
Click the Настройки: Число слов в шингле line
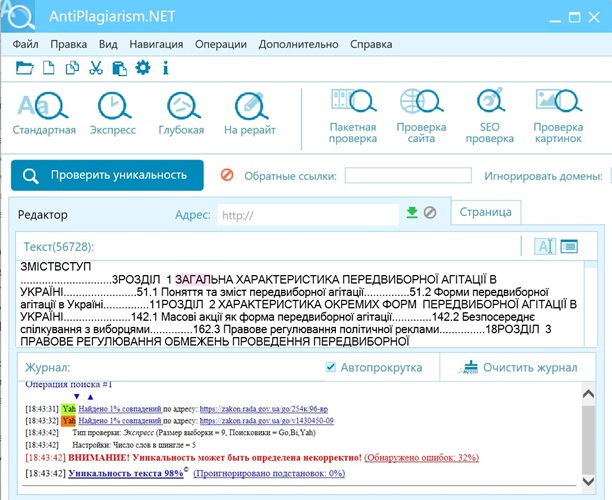coord(134,445)
